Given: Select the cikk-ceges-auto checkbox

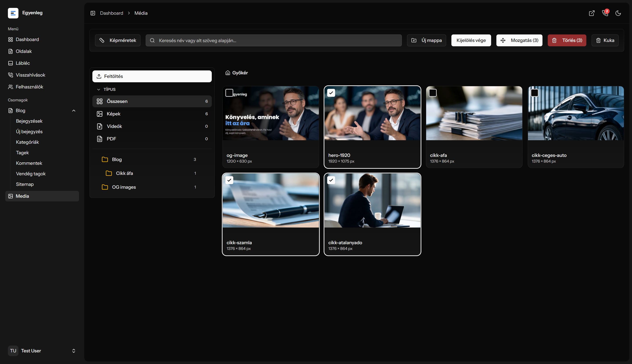Looking at the screenshot, I should coord(535,93).
